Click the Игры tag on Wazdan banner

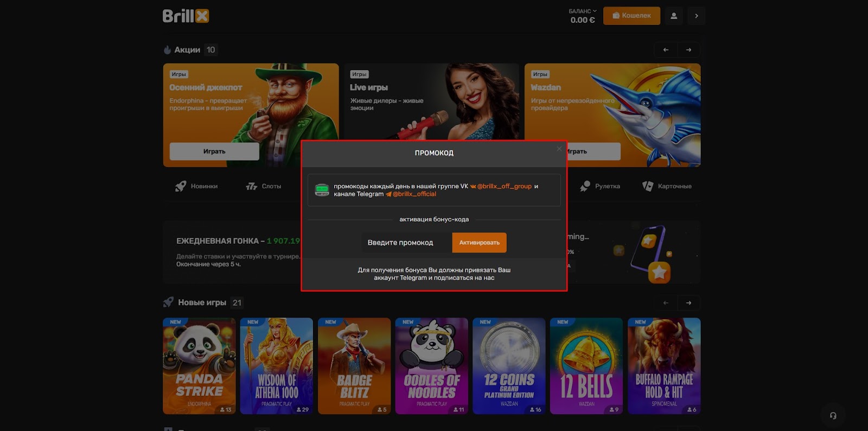pos(540,74)
